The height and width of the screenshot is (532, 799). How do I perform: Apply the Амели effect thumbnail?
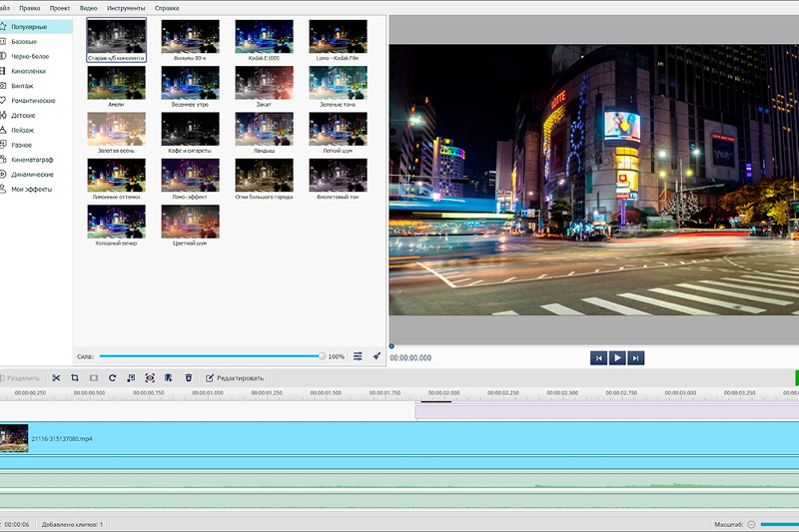click(x=116, y=83)
